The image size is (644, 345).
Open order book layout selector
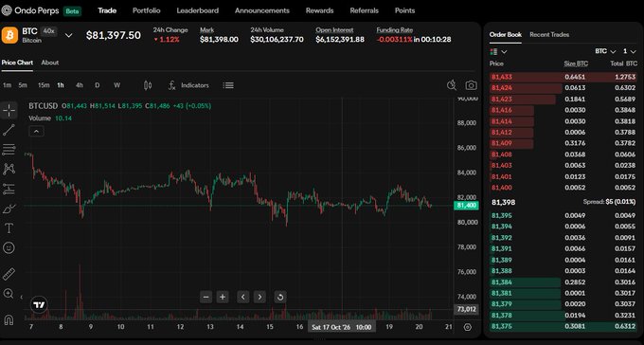(x=498, y=52)
